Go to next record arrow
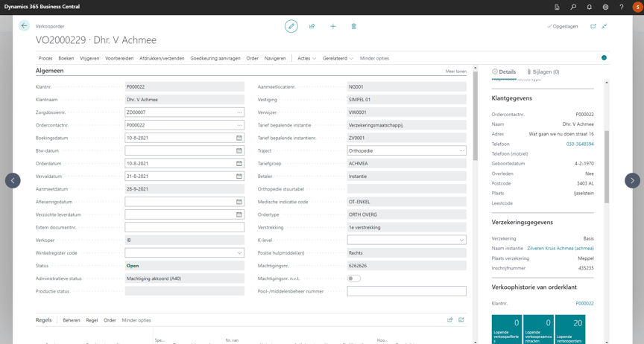The image size is (644, 344). pyautogui.click(x=633, y=181)
